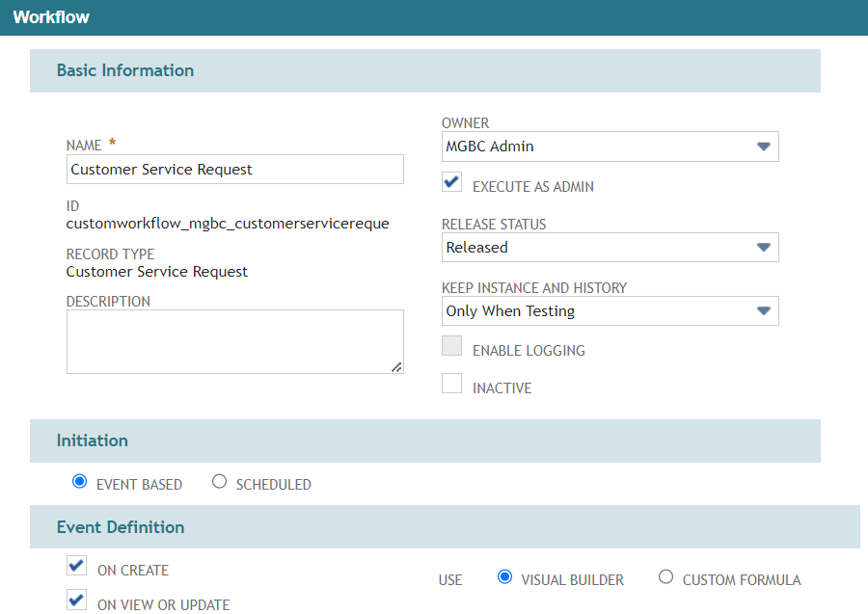Screen dimensions: 868x614
Task: Uncheck the Execute As Admin checkbox
Action: 451,181
